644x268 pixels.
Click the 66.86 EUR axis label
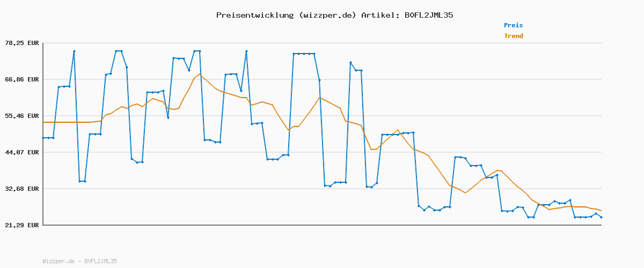coord(21,79)
